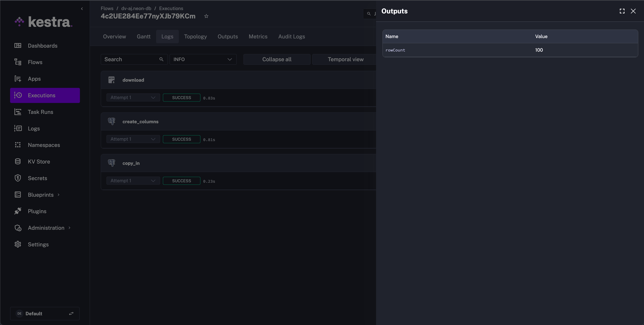Open Dashboards from the sidebar
The image size is (644, 325).
tap(42, 46)
